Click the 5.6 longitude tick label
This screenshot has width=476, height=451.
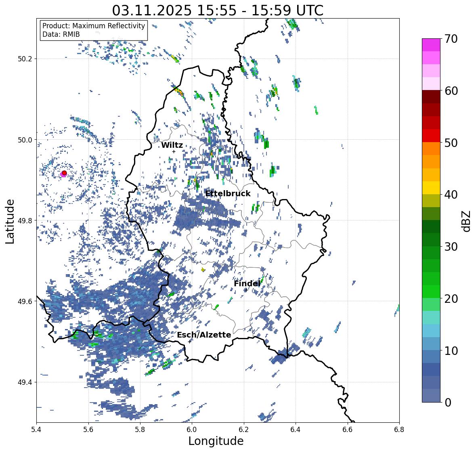pyautogui.click(x=88, y=430)
